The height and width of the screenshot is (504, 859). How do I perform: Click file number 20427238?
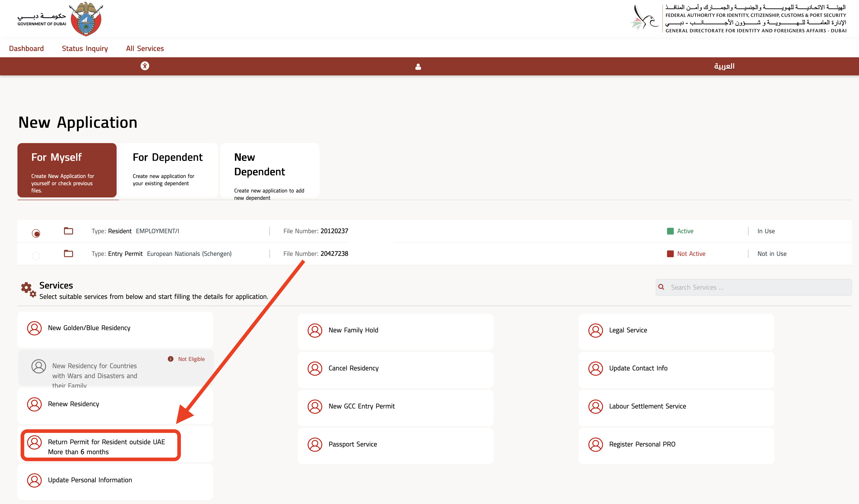click(x=334, y=254)
